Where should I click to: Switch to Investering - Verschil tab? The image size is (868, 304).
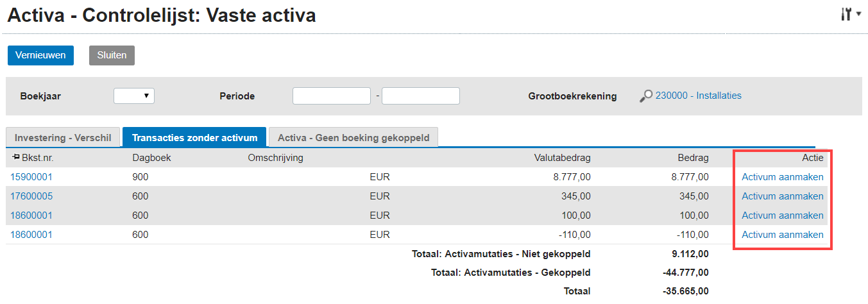click(x=63, y=137)
